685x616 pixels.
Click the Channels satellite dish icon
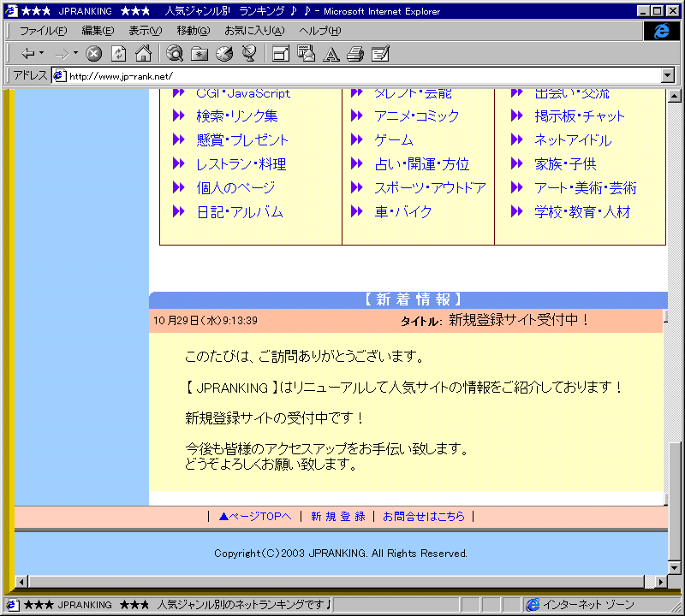(249, 54)
